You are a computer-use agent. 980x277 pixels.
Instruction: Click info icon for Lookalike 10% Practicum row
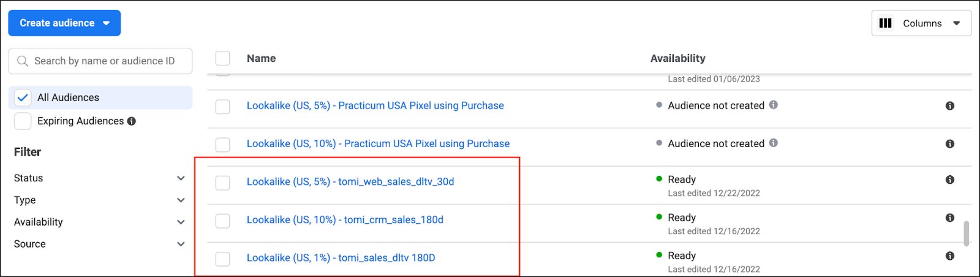tap(950, 144)
